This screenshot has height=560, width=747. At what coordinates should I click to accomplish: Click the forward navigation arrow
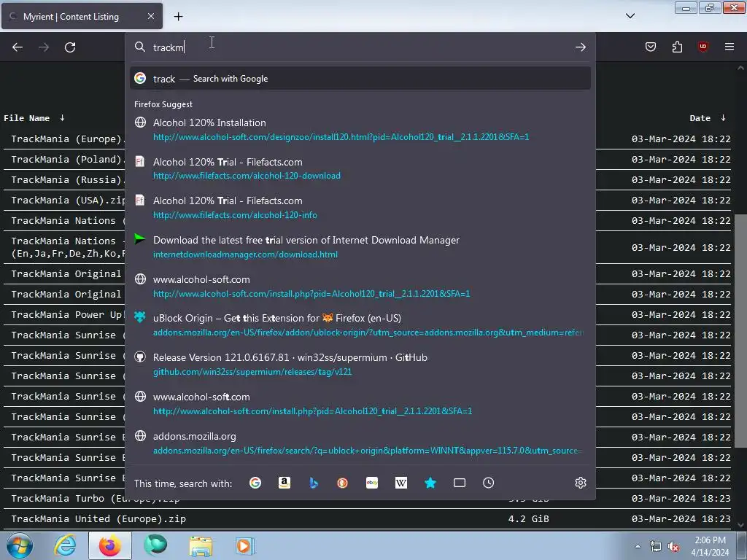(44, 47)
